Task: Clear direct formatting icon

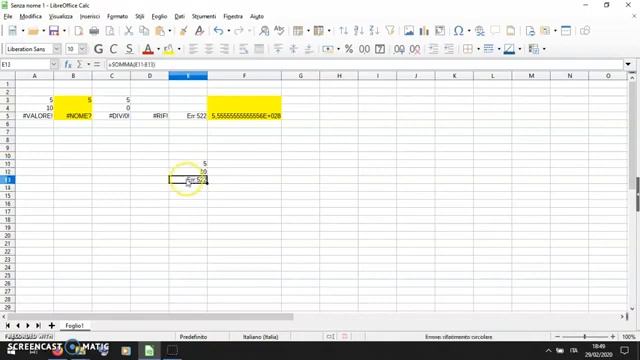Action: tap(199, 31)
